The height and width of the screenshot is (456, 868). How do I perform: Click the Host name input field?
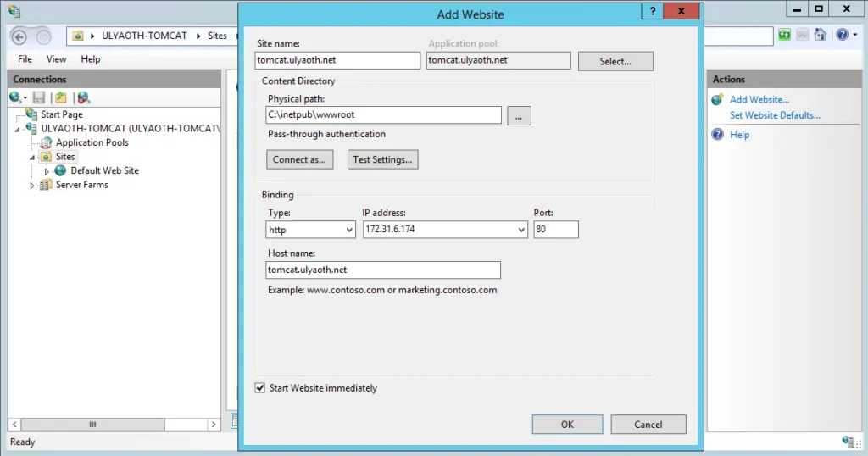[x=382, y=270]
